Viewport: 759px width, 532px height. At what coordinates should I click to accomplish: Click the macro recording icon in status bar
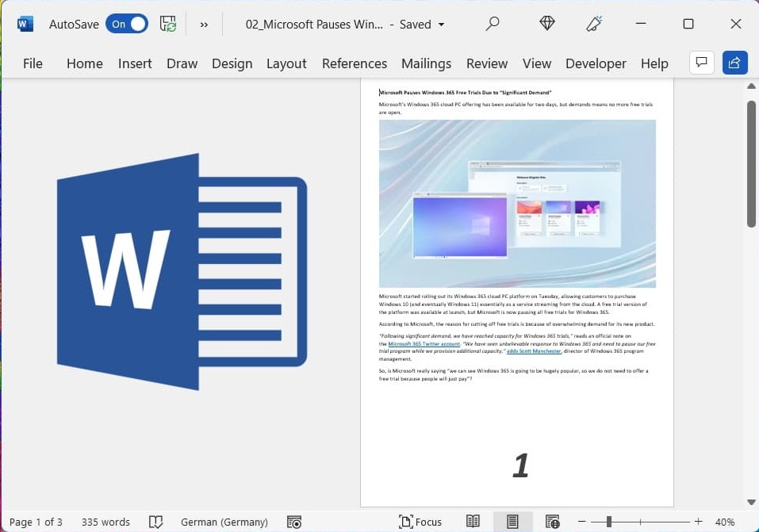point(294,522)
